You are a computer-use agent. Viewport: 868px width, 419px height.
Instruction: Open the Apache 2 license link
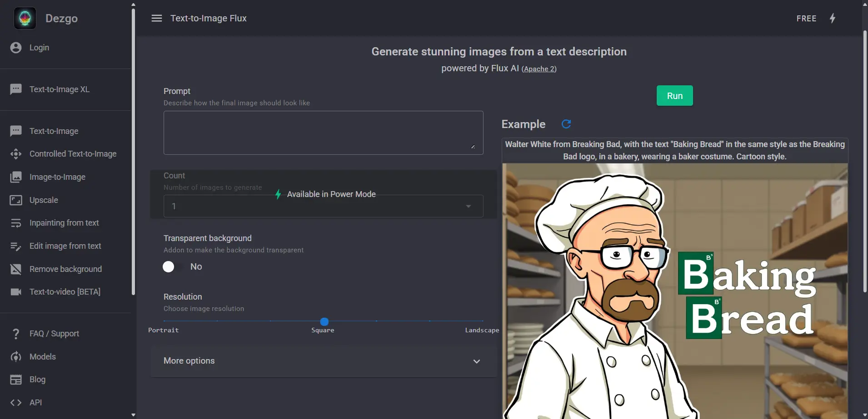[x=539, y=69]
